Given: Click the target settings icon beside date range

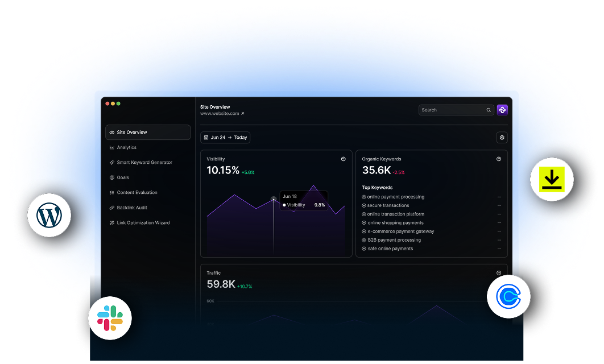Looking at the screenshot, I should tap(502, 138).
